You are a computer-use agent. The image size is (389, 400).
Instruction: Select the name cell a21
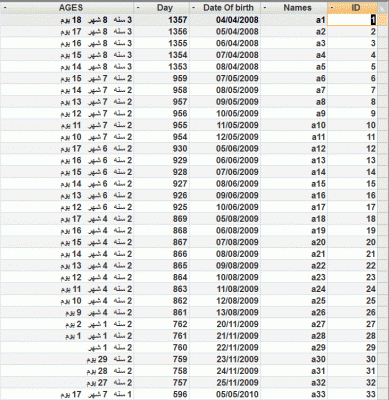tap(294, 254)
